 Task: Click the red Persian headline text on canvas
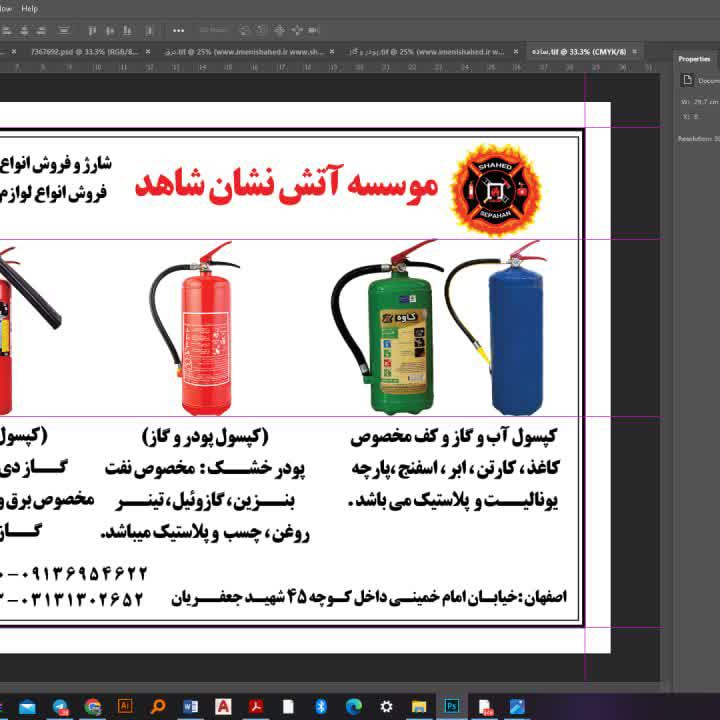click(287, 185)
